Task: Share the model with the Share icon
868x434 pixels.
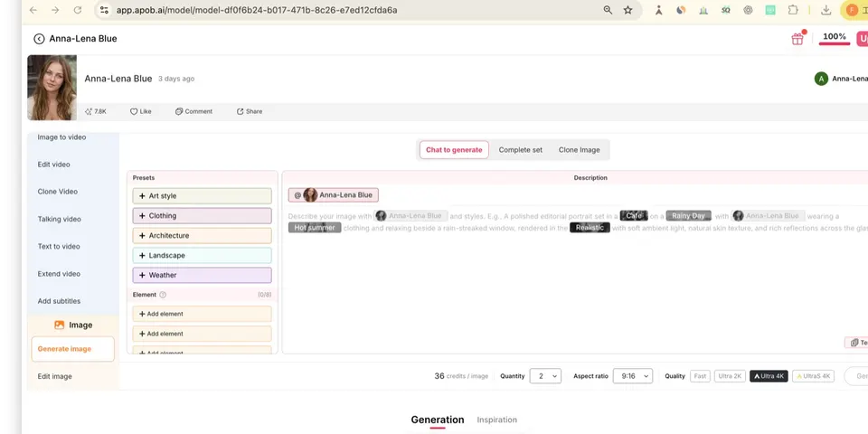Action: click(250, 111)
